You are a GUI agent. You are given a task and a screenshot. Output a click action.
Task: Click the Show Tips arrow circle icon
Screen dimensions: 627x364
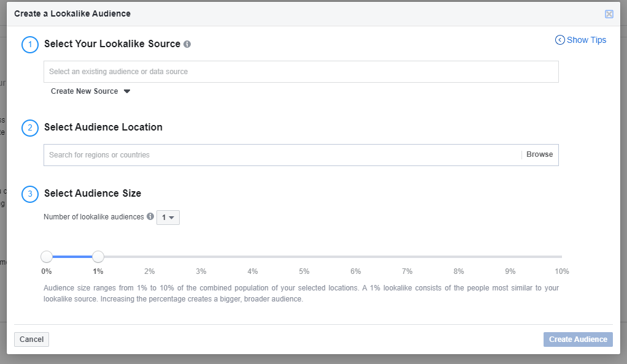point(560,40)
